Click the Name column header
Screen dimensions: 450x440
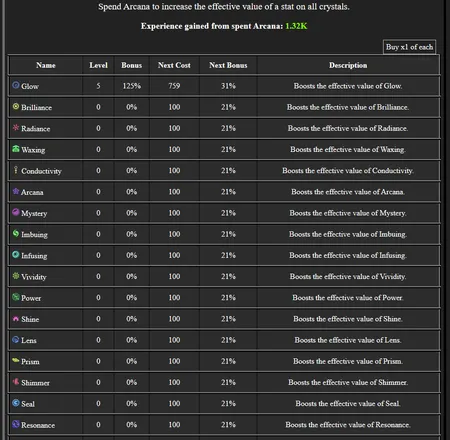46,65
